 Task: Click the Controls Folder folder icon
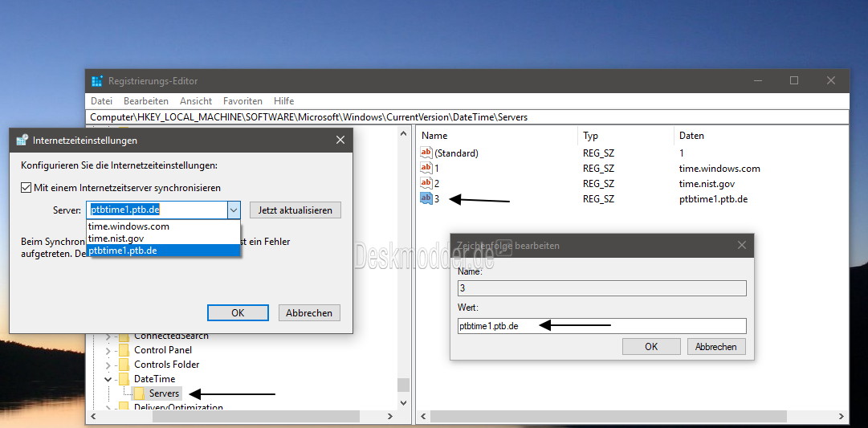pos(124,365)
